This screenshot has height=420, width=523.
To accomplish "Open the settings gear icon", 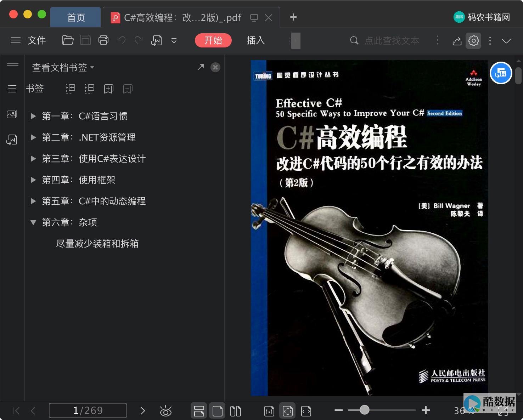I will point(474,41).
